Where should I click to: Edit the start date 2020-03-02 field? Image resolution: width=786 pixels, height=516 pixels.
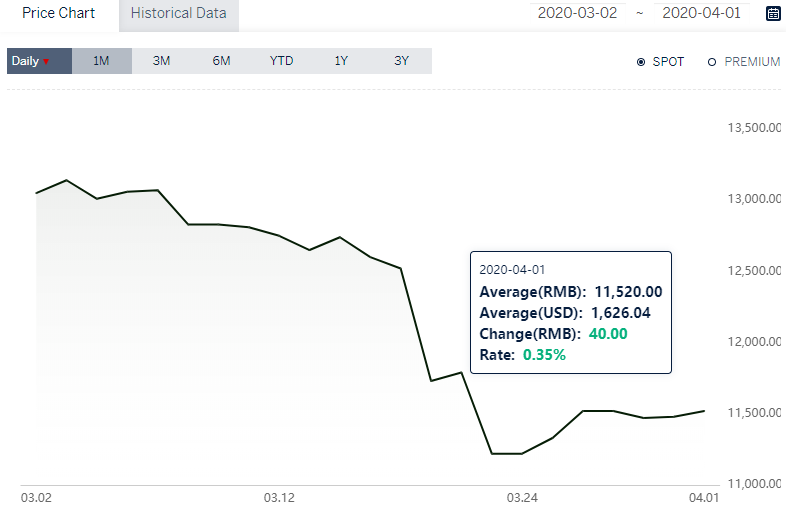click(x=577, y=13)
